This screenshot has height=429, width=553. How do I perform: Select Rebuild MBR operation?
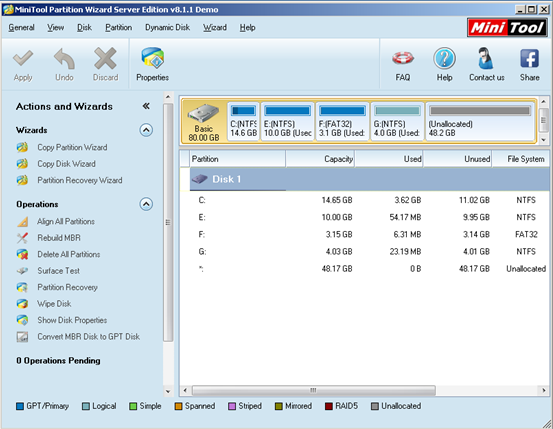(59, 238)
